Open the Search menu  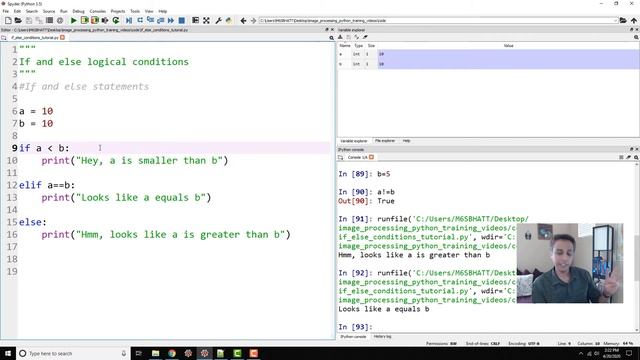coord(31,11)
